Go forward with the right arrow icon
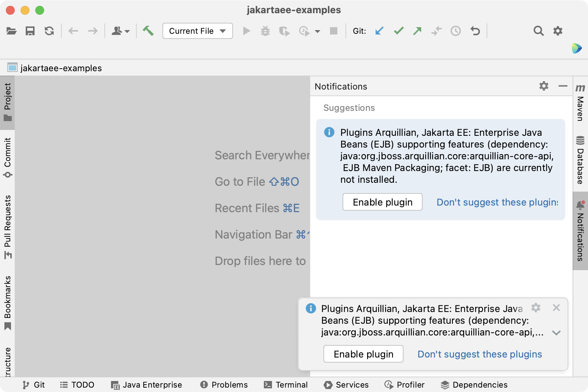Image resolution: width=588 pixels, height=392 pixels. (93, 31)
